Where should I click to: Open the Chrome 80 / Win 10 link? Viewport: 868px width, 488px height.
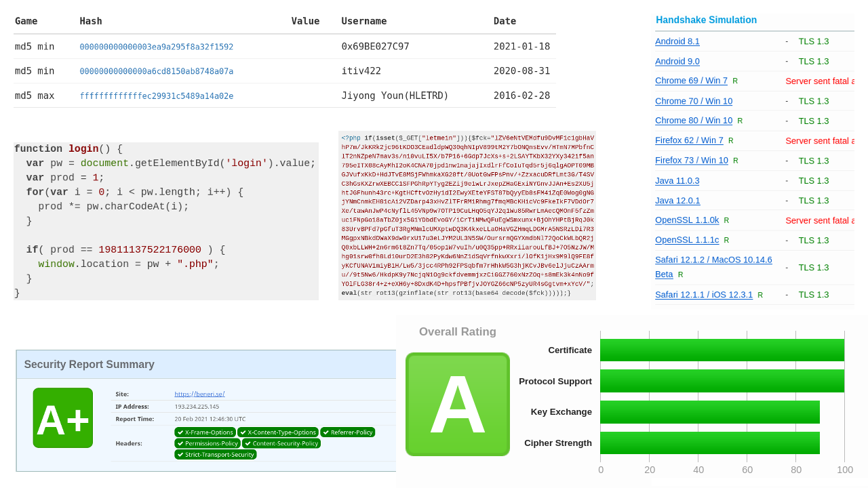(694, 121)
